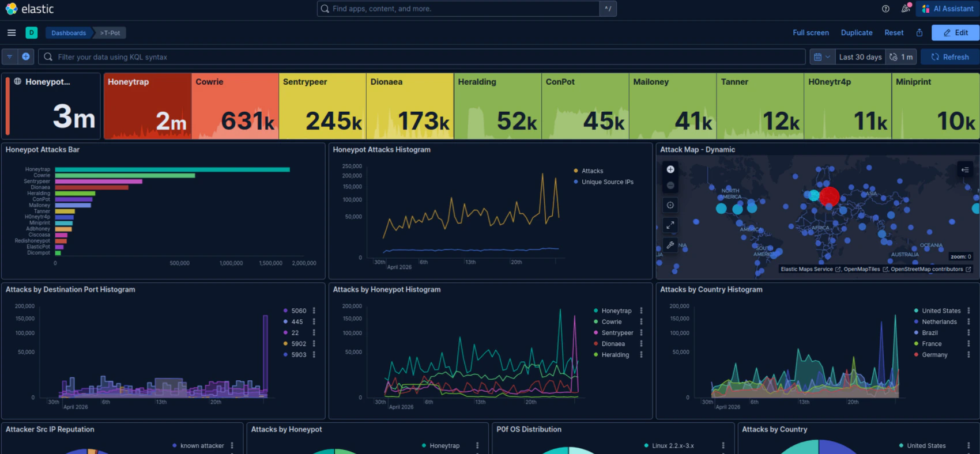
Task: Open the Elastic Maps Service link
Action: [x=811, y=269]
